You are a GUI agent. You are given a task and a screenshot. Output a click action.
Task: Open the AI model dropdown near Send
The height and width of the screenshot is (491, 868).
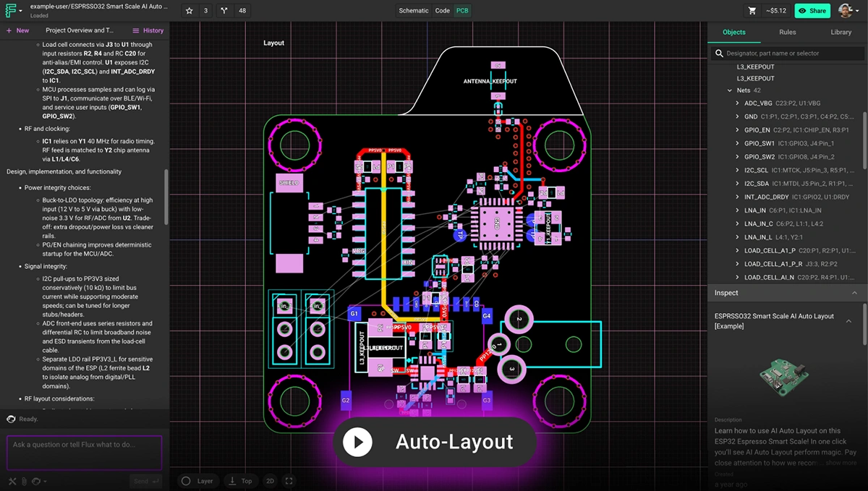pyautogui.click(x=40, y=481)
